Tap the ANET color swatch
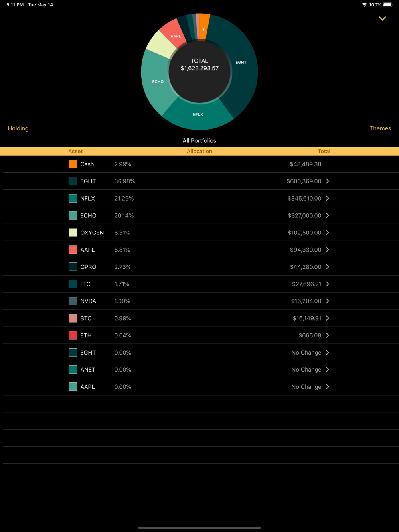Image resolution: width=399 pixels, height=532 pixels. click(x=73, y=370)
